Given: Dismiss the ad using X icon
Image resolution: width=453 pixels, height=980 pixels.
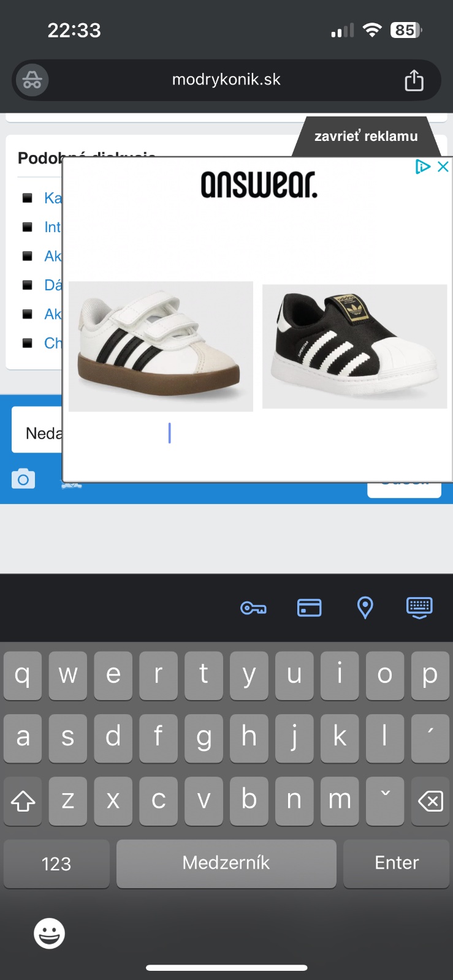Looking at the screenshot, I should (443, 167).
